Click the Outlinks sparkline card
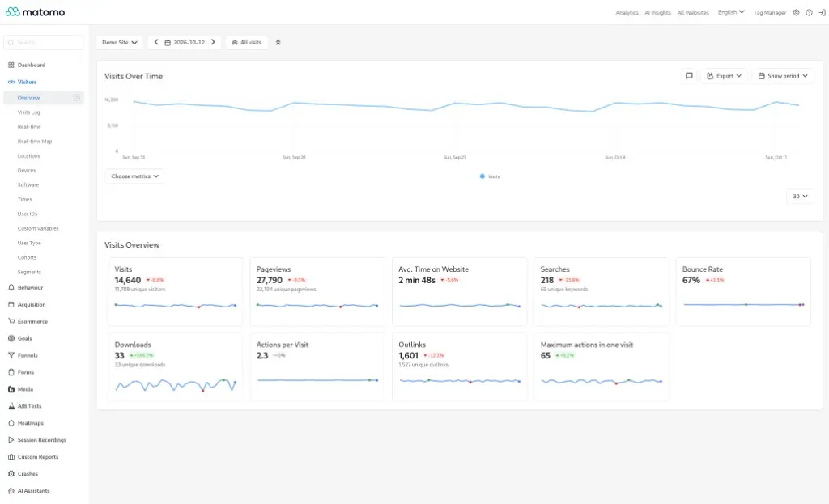The height and width of the screenshot is (504, 829). (x=460, y=366)
